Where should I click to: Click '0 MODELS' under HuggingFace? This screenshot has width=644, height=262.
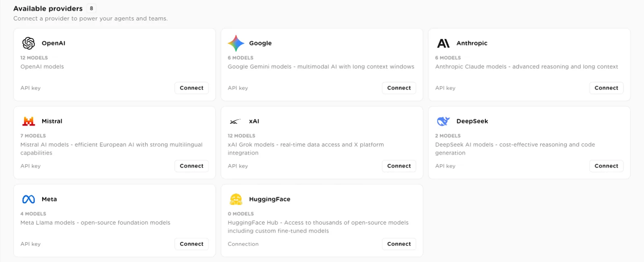241,214
